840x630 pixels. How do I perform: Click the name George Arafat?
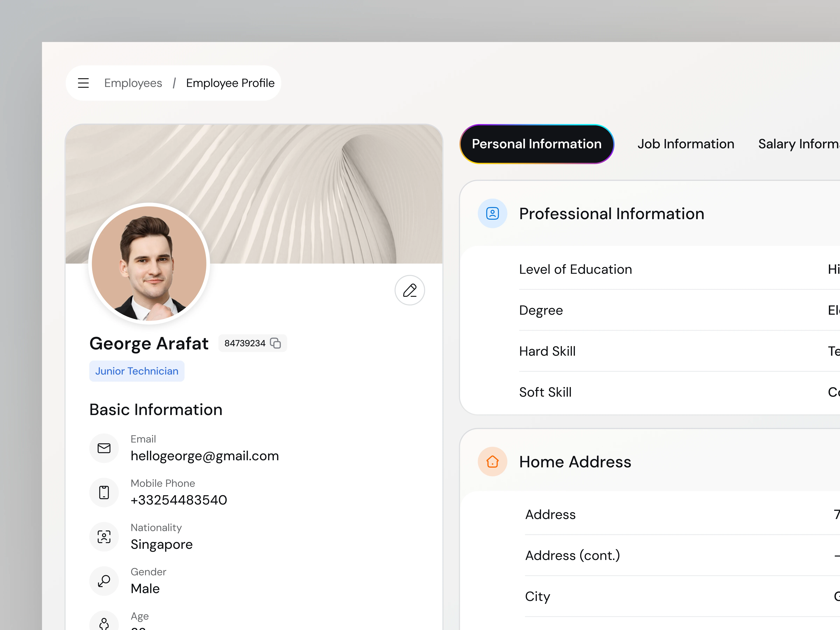tap(149, 343)
